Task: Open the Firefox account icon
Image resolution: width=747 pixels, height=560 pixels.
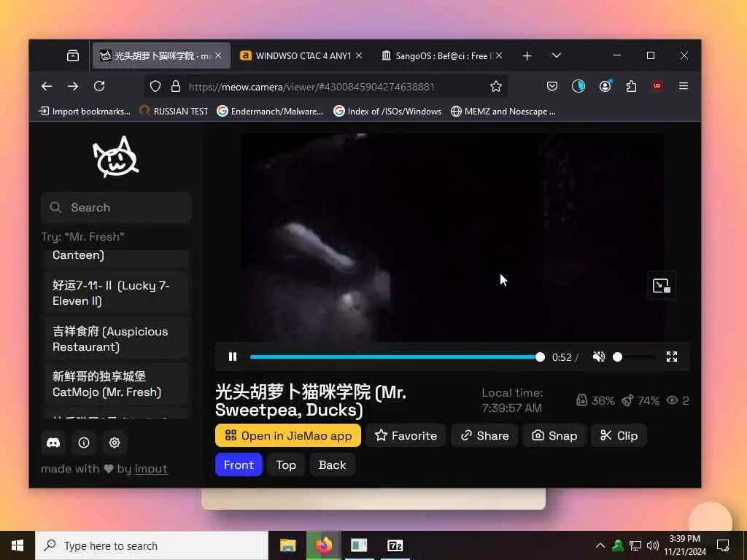Action: pyautogui.click(x=605, y=86)
